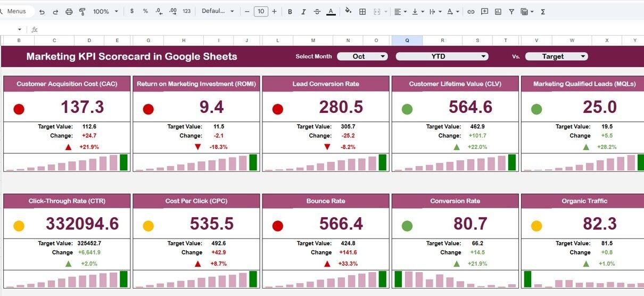Click the font size input field
This screenshot has height=296, width=644.
click(261, 11)
